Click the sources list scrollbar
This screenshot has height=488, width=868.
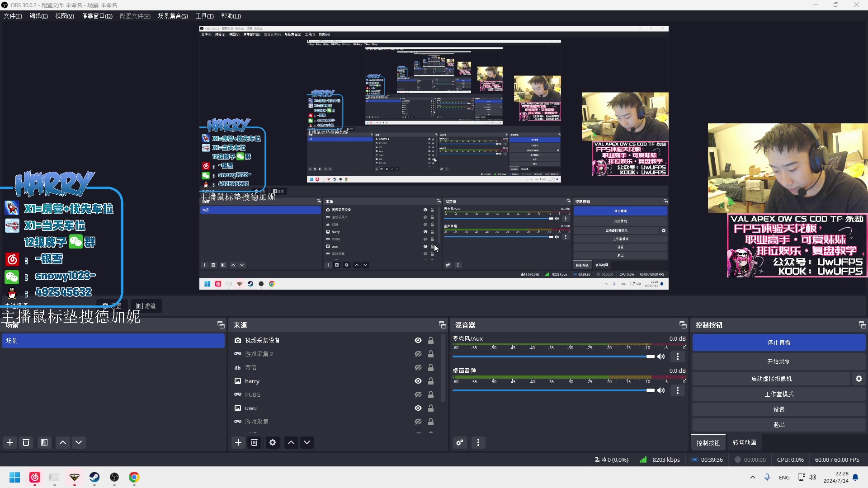(x=443, y=368)
